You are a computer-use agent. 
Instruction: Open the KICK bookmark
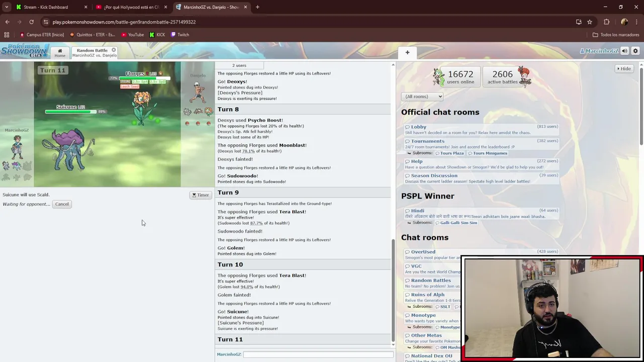pos(157,35)
